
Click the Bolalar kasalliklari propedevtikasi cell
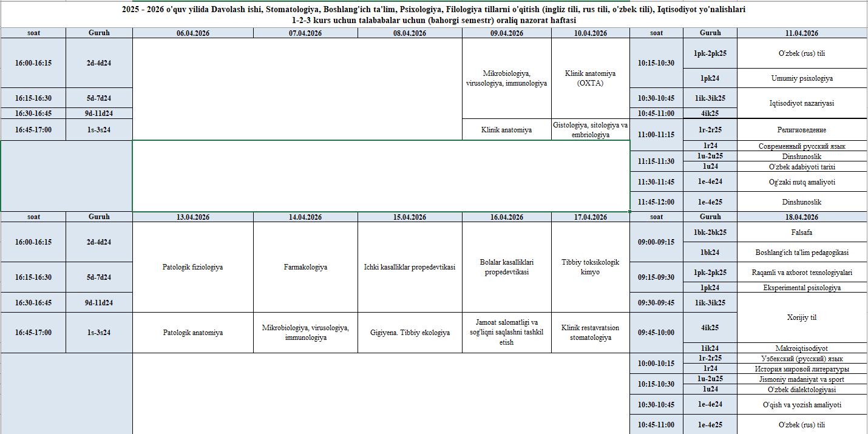[x=507, y=267]
